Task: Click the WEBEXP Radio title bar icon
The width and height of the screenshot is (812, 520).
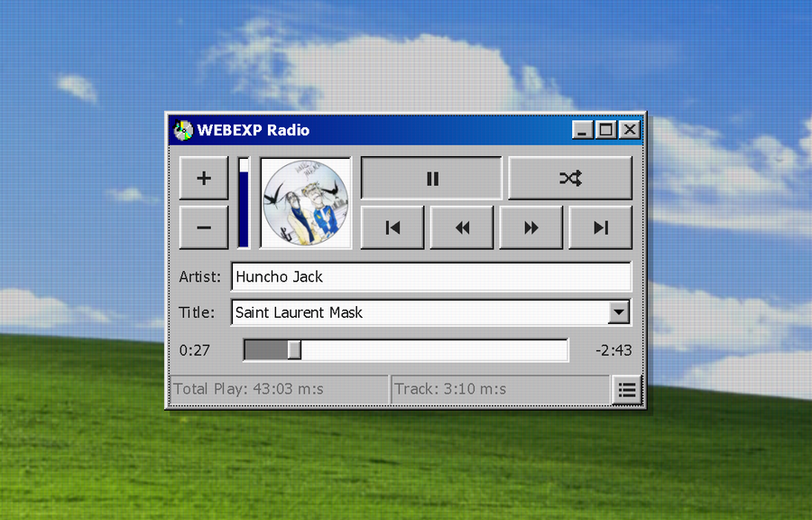Action: [183, 130]
